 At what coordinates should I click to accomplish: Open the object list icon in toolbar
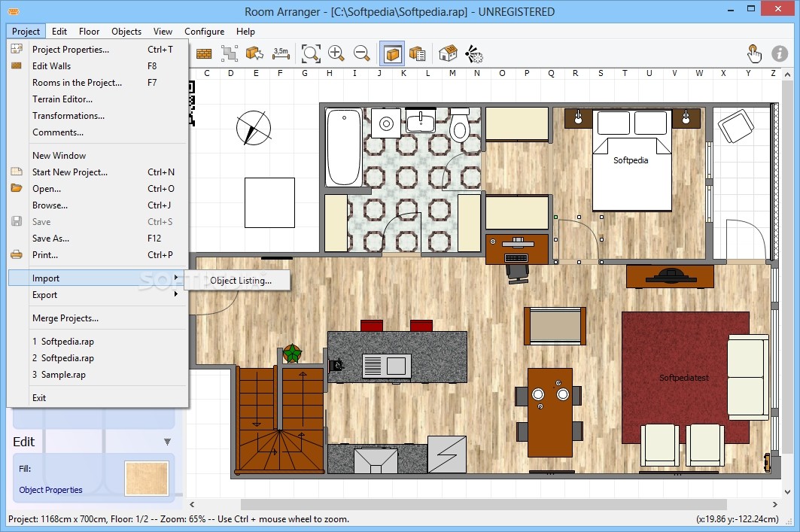(418, 53)
